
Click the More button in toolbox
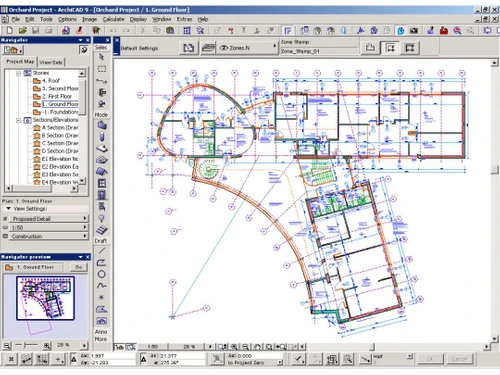101,339
